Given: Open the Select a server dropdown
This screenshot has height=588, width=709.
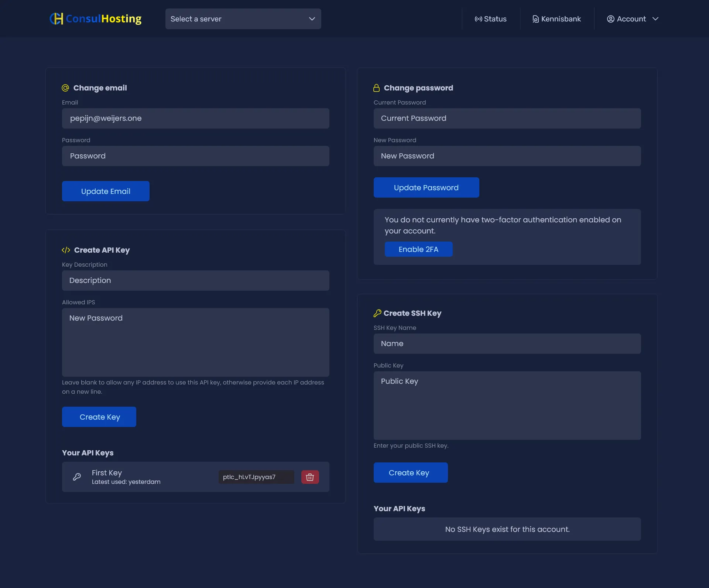Looking at the screenshot, I should [x=243, y=19].
